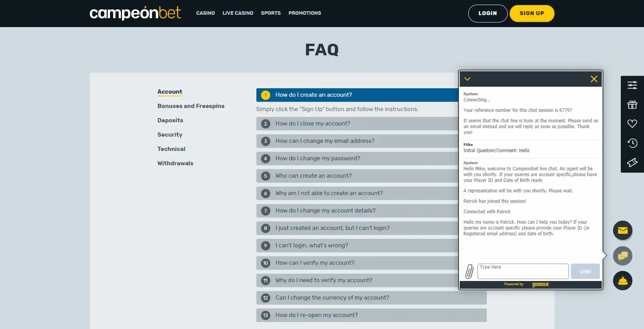Expand 'Who can create an account?'
Viewport: 644px width, 329px height.
click(x=357, y=176)
